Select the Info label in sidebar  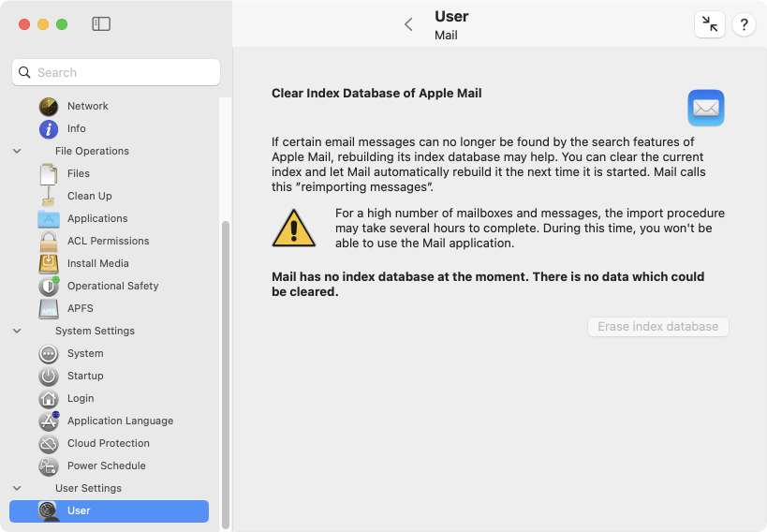[x=76, y=128]
